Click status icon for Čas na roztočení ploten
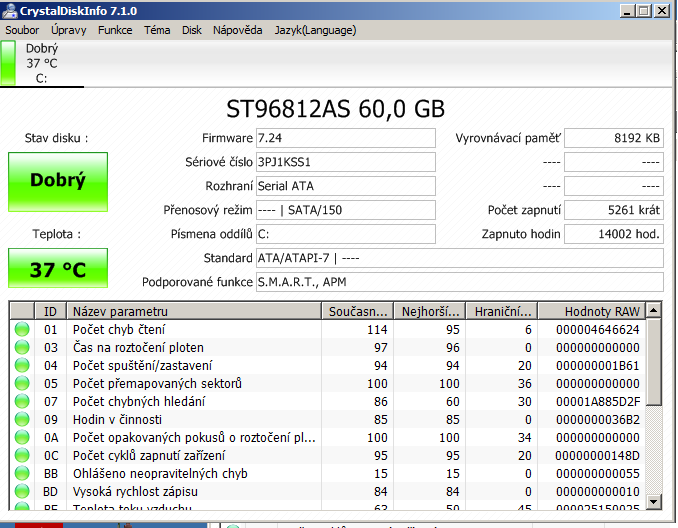678x528 pixels. click(x=22, y=348)
